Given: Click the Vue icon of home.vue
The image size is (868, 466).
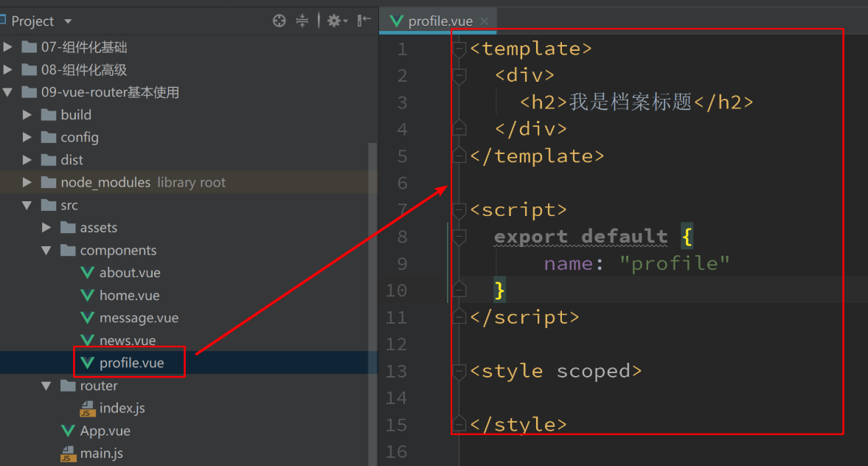Looking at the screenshot, I should click(x=88, y=296).
